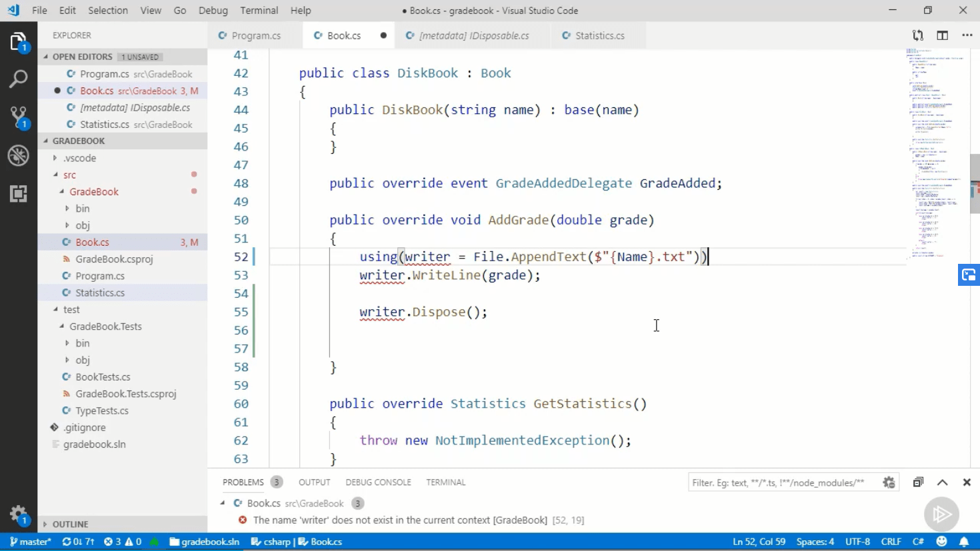Click C# language mode in status bar

[918, 542]
